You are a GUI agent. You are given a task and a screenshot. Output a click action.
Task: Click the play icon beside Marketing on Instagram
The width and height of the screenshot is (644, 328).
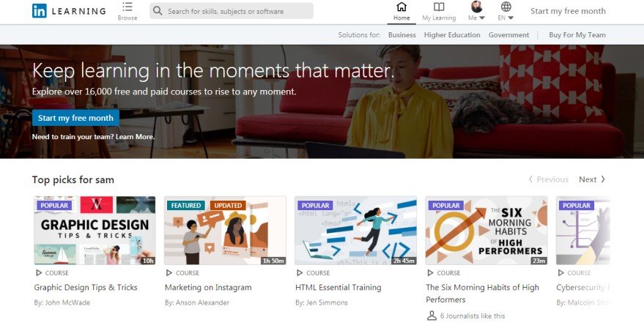[x=169, y=272]
